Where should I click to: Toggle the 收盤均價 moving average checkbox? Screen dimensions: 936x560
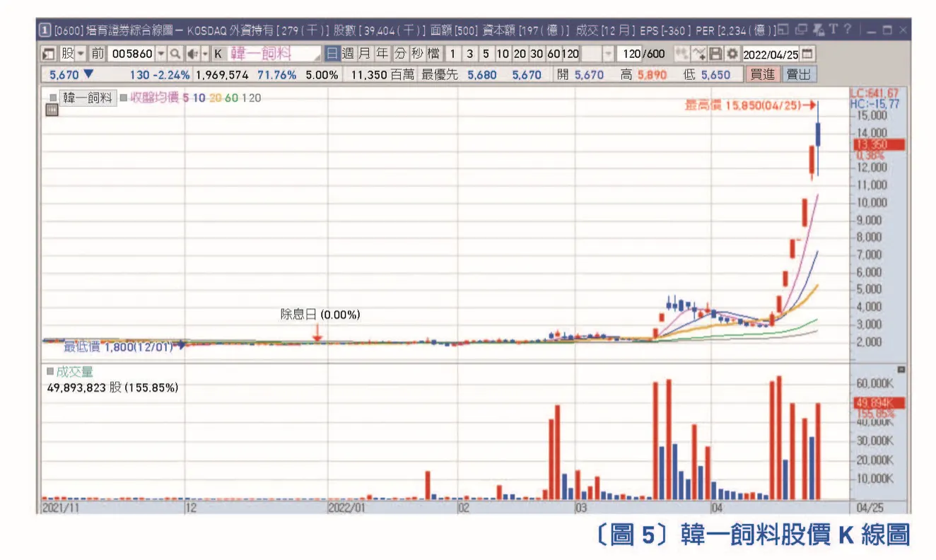pos(124,98)
